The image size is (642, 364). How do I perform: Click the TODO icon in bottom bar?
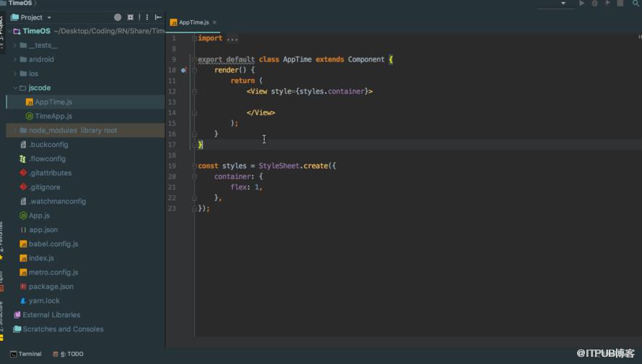coord(56,354)
